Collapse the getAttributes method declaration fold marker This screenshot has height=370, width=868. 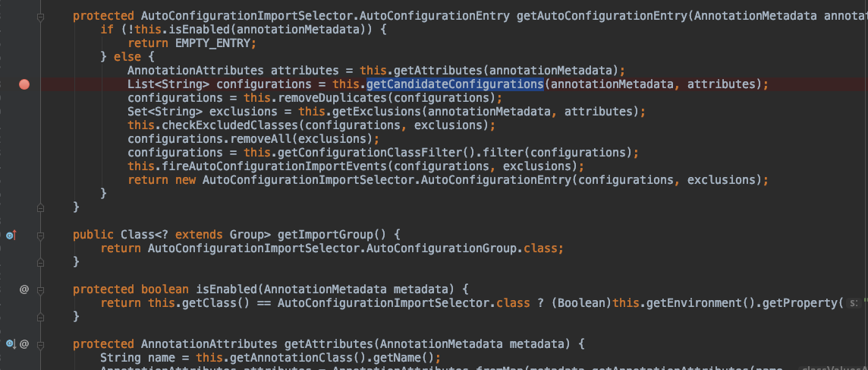coord(40,344)
